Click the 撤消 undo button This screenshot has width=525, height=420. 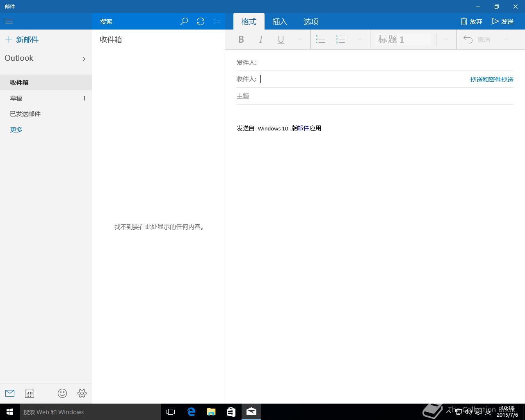point(477,39)
